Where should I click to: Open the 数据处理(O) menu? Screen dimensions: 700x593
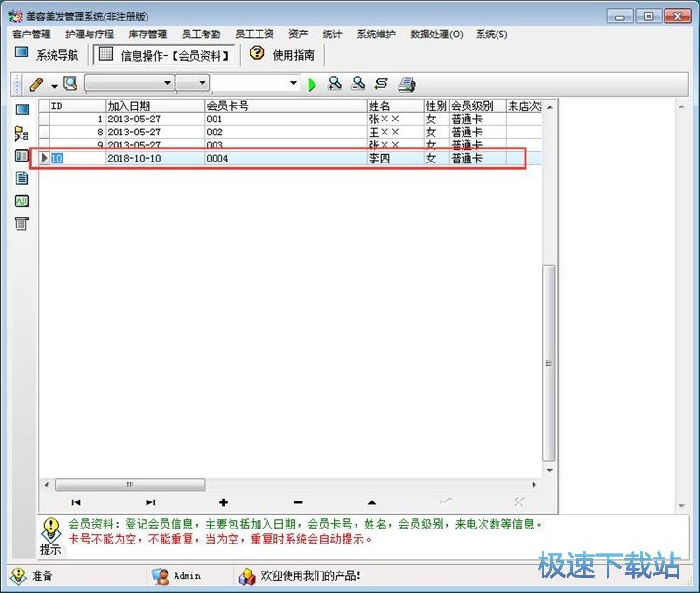(437, 34)
